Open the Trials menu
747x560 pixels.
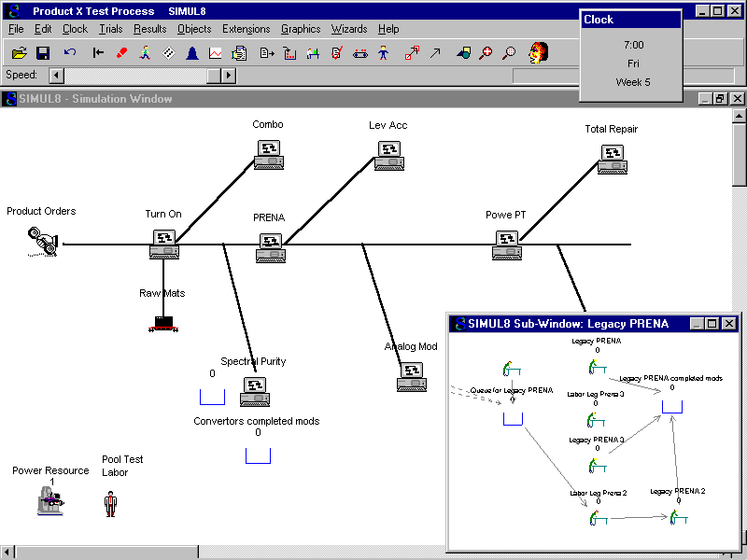tap(110, 29)
